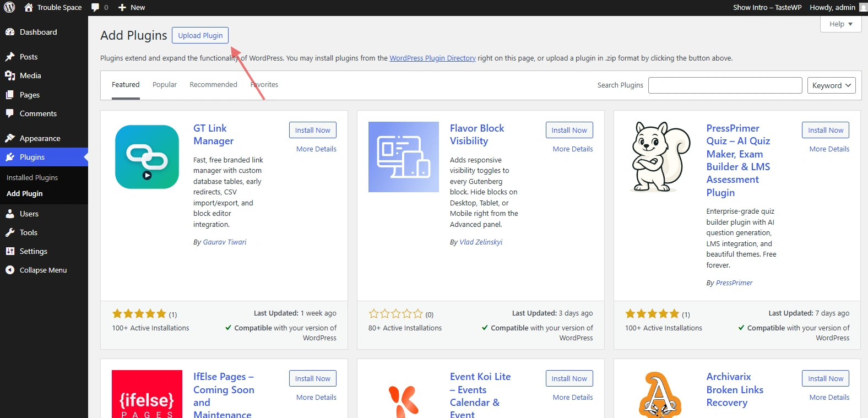Open Dashboard from sidebar icon

pos(10,32)
